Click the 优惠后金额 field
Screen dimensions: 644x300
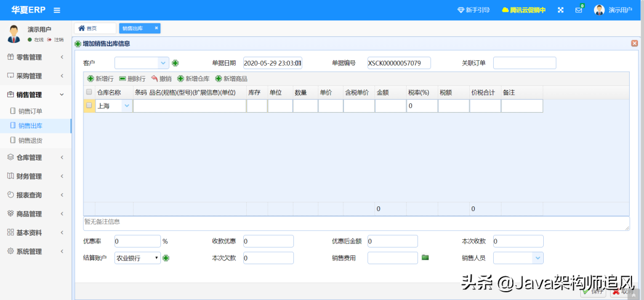click(392, 241)
